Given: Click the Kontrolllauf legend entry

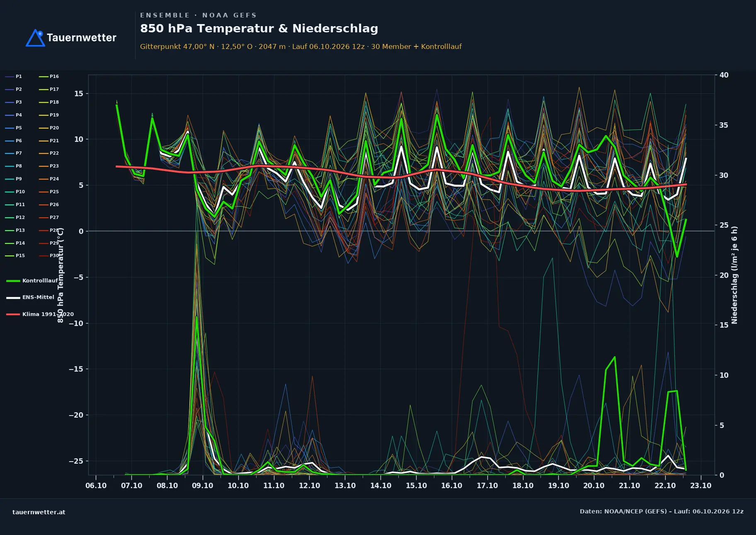Looking at the screenshot, I should tap(32, 281).
